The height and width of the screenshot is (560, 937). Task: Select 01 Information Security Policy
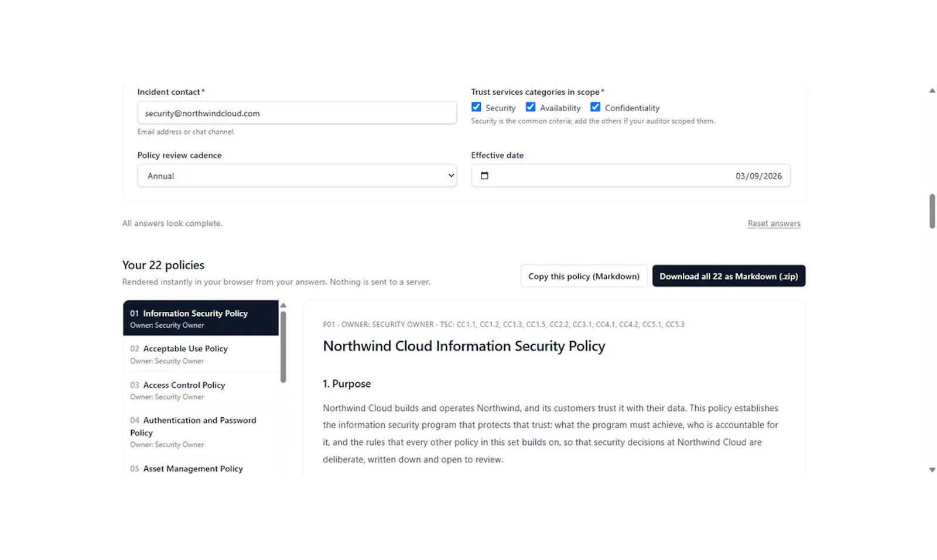tap(201, 318)
